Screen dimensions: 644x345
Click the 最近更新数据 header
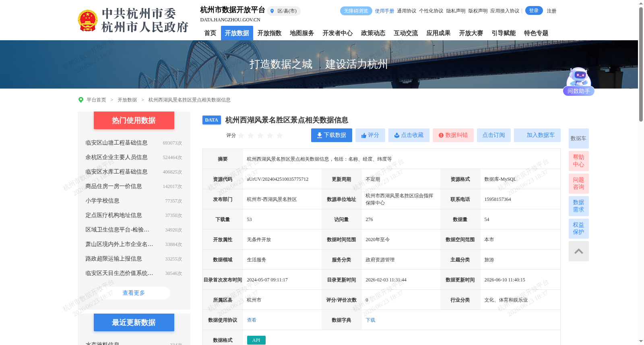[x=134, y=322]
